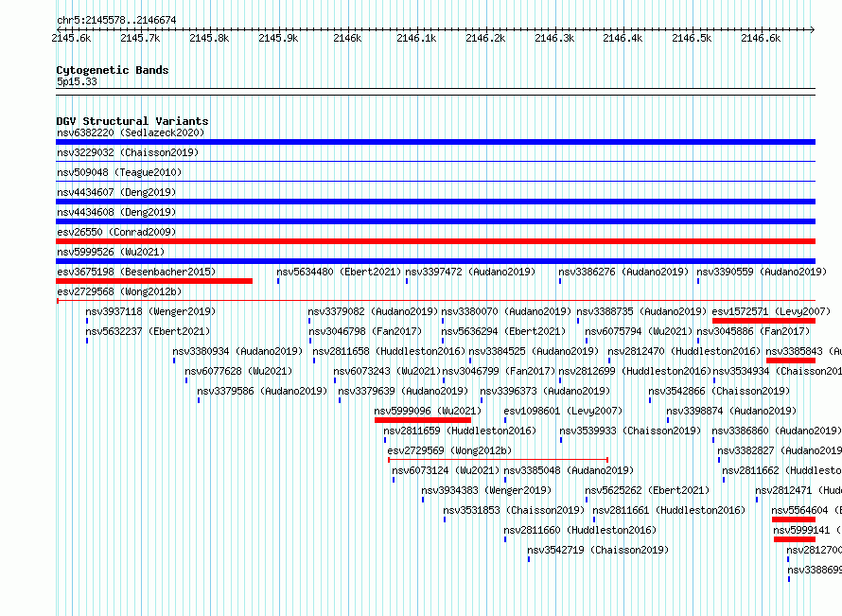Select nsv3385048 (Audano2019) variant
Image resolution: width=842 pixels, height=616 pixels.
[569, 470]
